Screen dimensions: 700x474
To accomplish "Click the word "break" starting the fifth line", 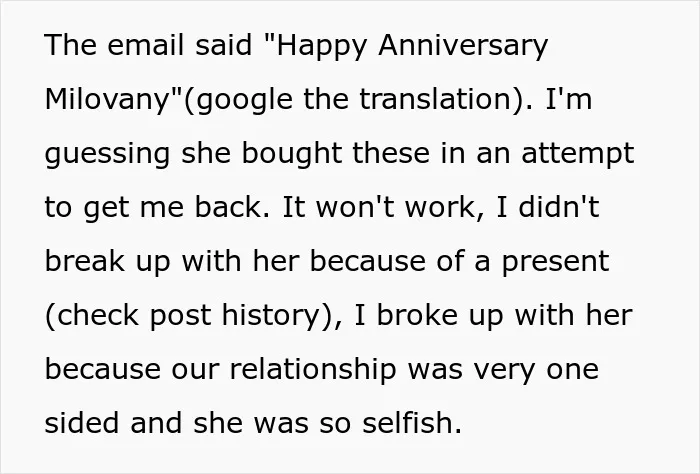I will coord(84,261).
